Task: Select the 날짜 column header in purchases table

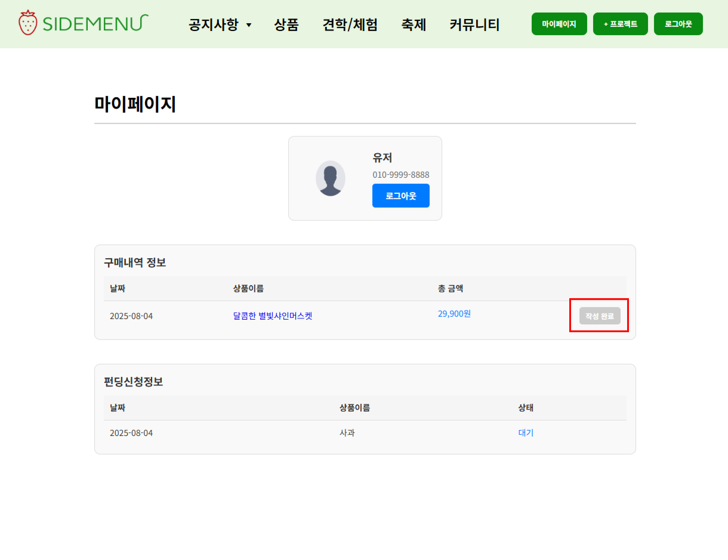Action: tap(117, 288)
